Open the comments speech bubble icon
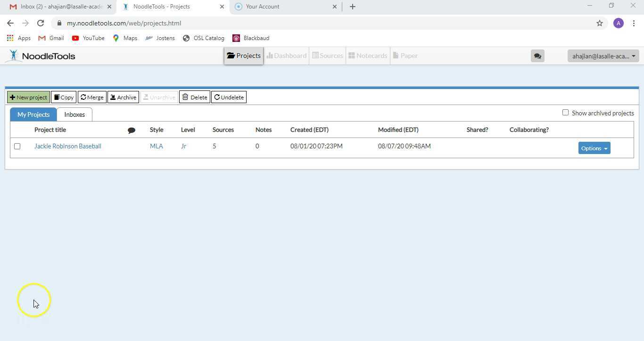Viewport: 644px width, 341px height. tap(537, 56)
